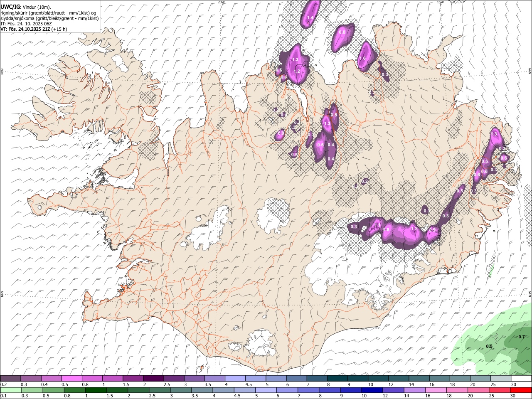Click the dark purple 0.2 snow legend swatch
Image resolution: width=532 pixels, height=399 pixels.
11,379
